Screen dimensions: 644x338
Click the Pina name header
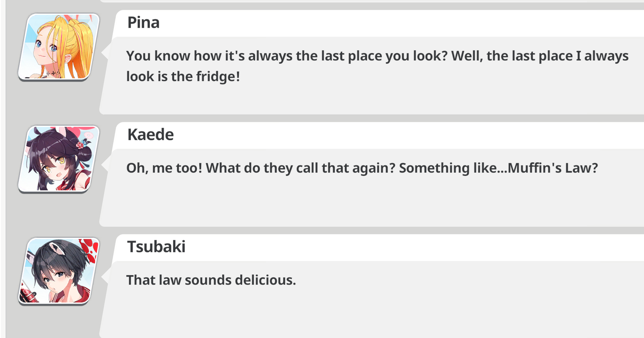pos(143,23)
